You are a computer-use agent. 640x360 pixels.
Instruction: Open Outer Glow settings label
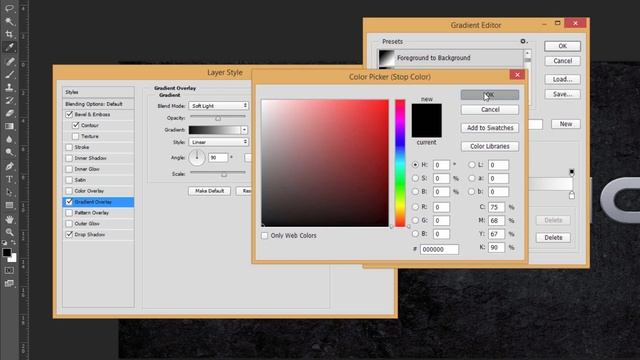point(87,224)
